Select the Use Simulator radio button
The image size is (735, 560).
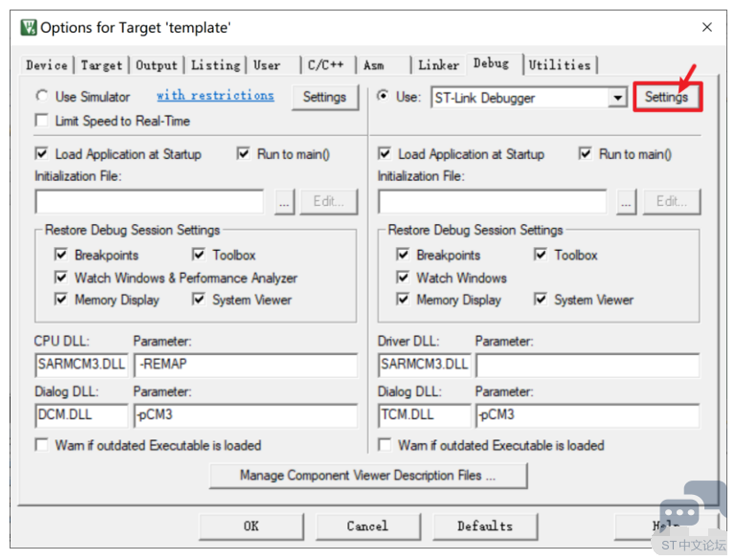pyautogui.click(x=42, y=96)
